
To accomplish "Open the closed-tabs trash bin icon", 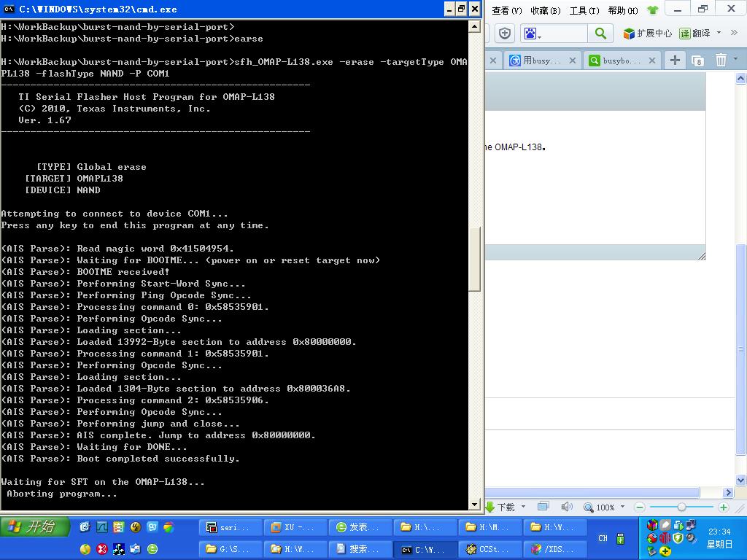I will coord(721,60).
